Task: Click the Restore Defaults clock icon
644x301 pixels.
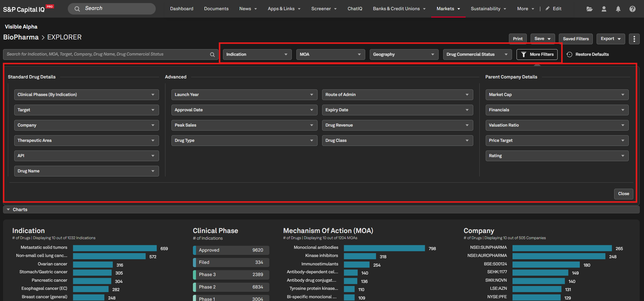Action: click(x=569, y=54)
